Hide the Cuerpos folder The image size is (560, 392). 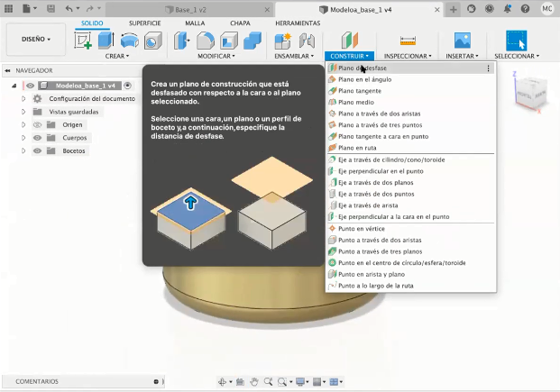pyautogui.click(x=38, y=138)
